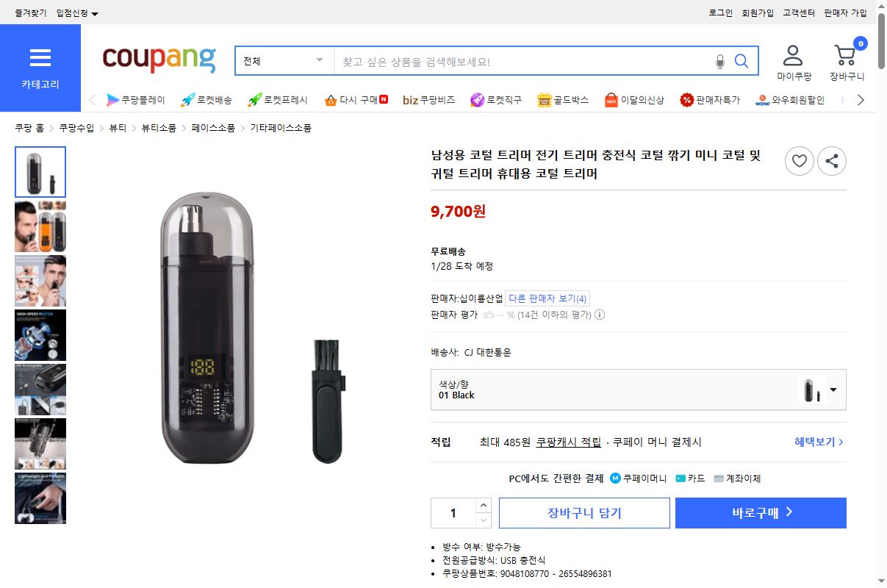887x588 pixels.
Task: Expand the 전체 search category dropdown
Action: tap(319, 60)
